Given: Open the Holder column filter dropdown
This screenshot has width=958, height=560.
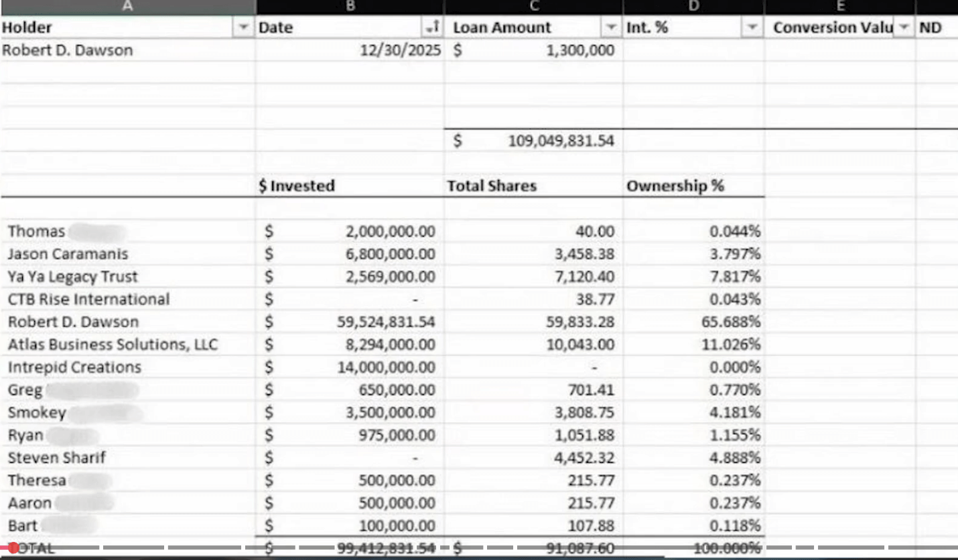Looking at the screenshot, I should (245, 27).
